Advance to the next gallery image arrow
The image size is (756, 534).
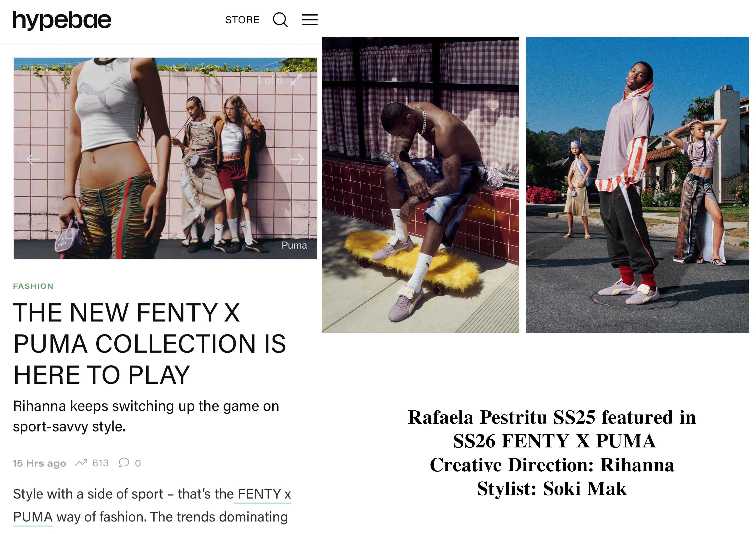pyautogui.click(x=297, y=159)
